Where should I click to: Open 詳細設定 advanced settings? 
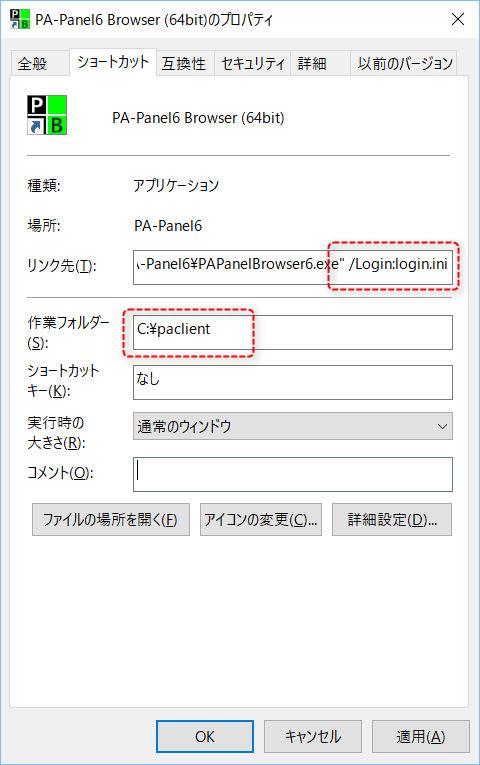(392, 520)
